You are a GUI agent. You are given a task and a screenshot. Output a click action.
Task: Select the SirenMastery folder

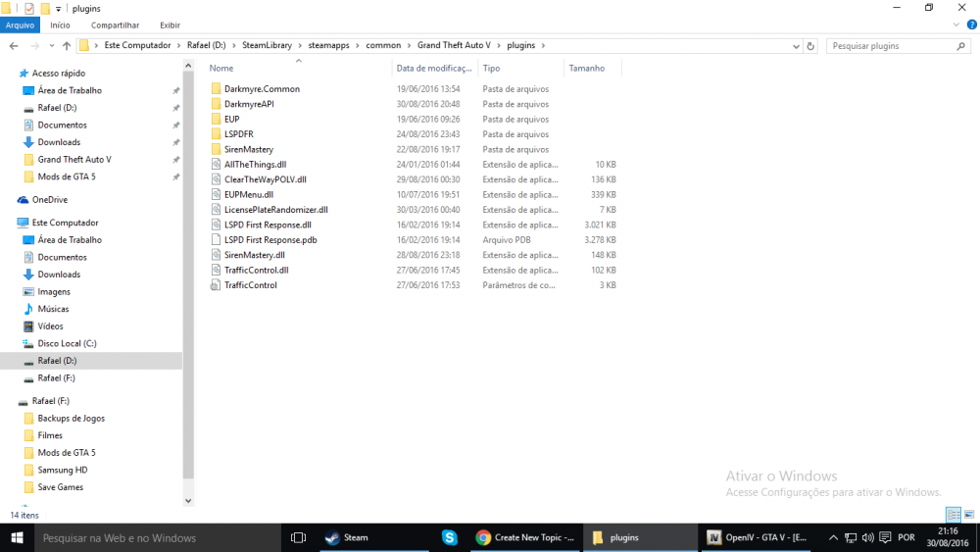click(249, 149)
